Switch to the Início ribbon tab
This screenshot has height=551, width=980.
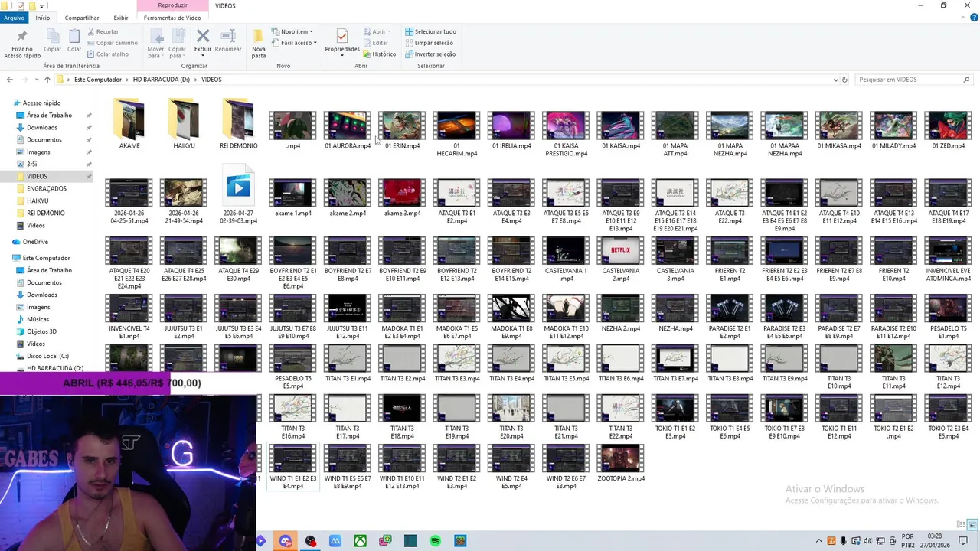[x=42, y=18]
